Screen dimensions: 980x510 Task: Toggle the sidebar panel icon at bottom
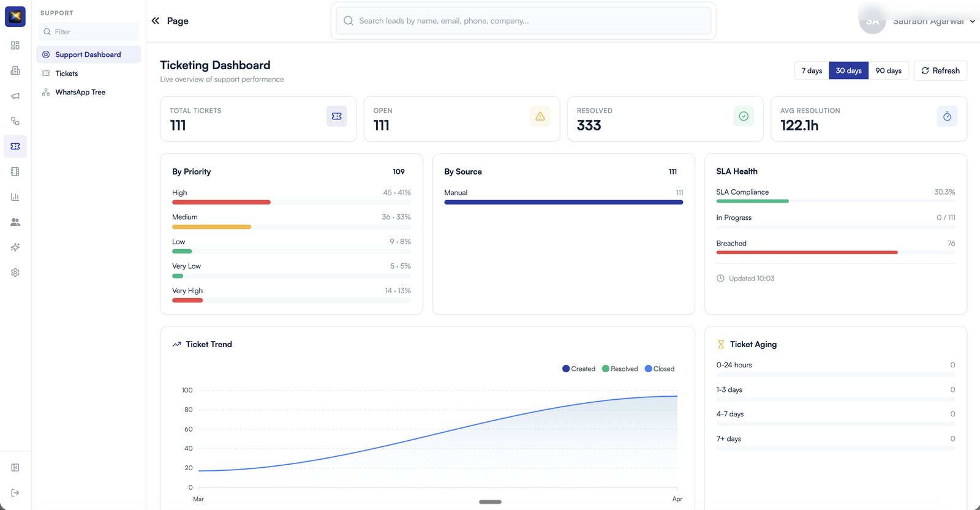15,468
